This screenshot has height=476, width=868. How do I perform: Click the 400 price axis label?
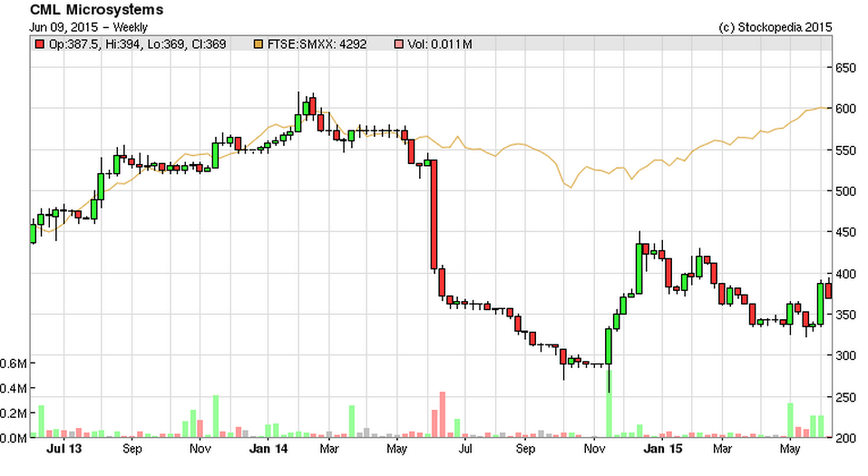[x=845, y=274]
